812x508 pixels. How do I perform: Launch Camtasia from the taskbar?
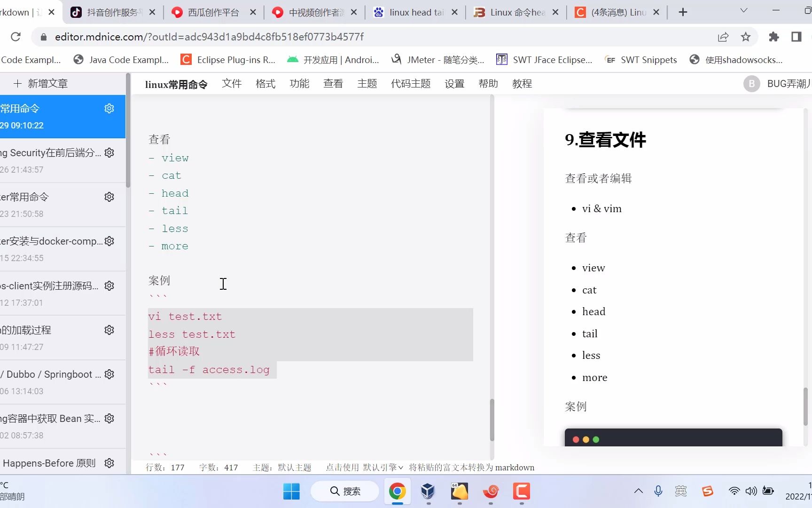(x=521, y=491)
